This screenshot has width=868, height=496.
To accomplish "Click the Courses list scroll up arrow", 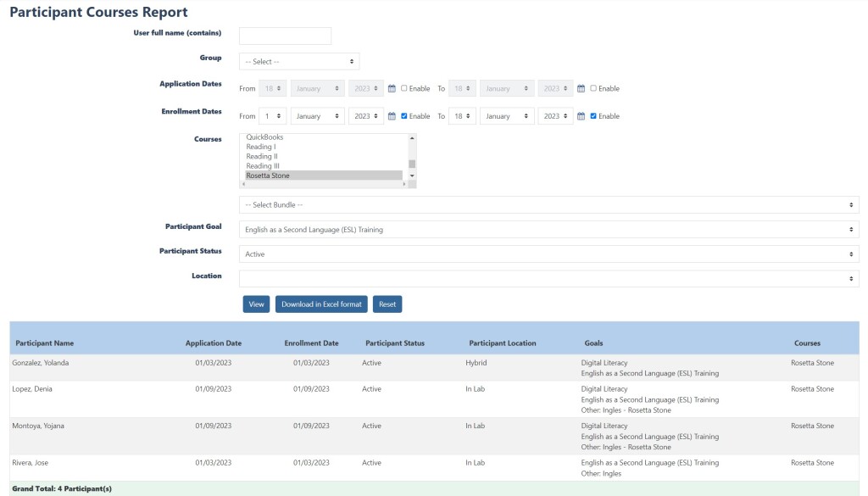I will [413, 137].
